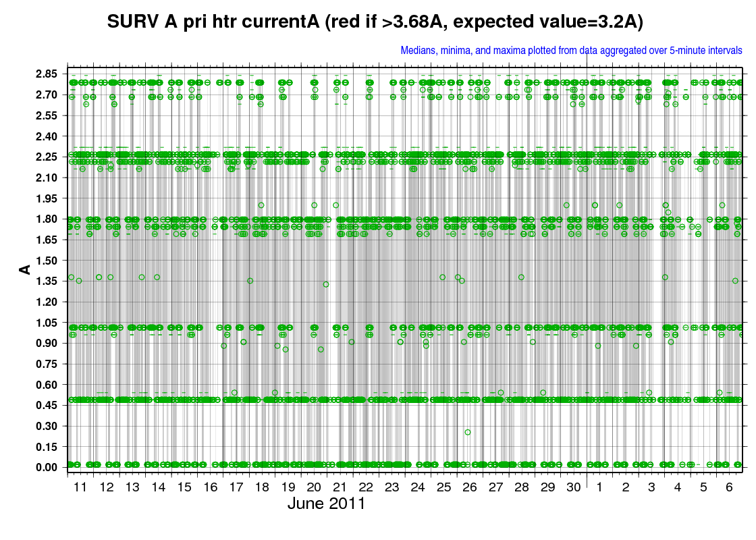Click the lone data circle near 0.25 A
This screenshot has height=540, width=756.
pos(468,433)
